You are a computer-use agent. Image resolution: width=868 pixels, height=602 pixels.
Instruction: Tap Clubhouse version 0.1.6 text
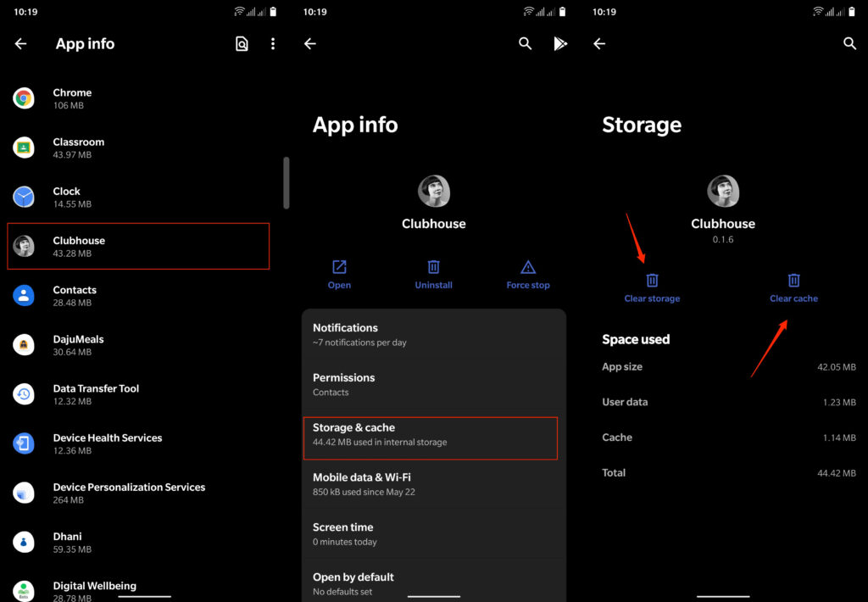tap(723, 239)
